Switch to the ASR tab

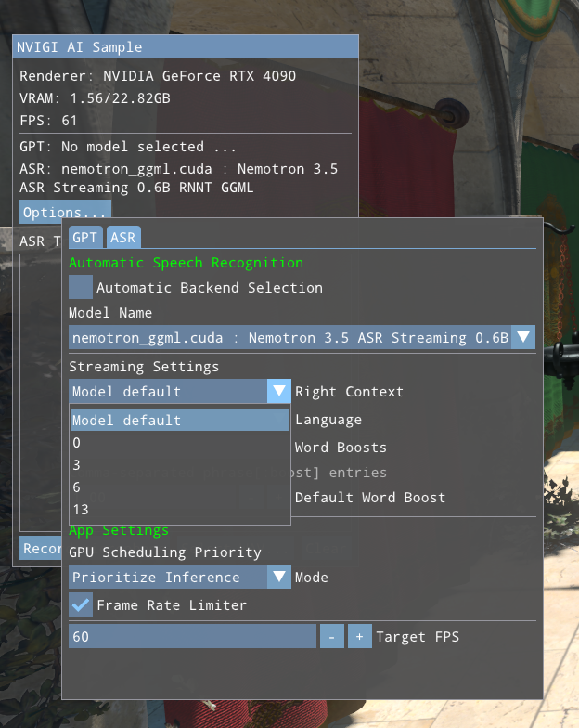123,238
